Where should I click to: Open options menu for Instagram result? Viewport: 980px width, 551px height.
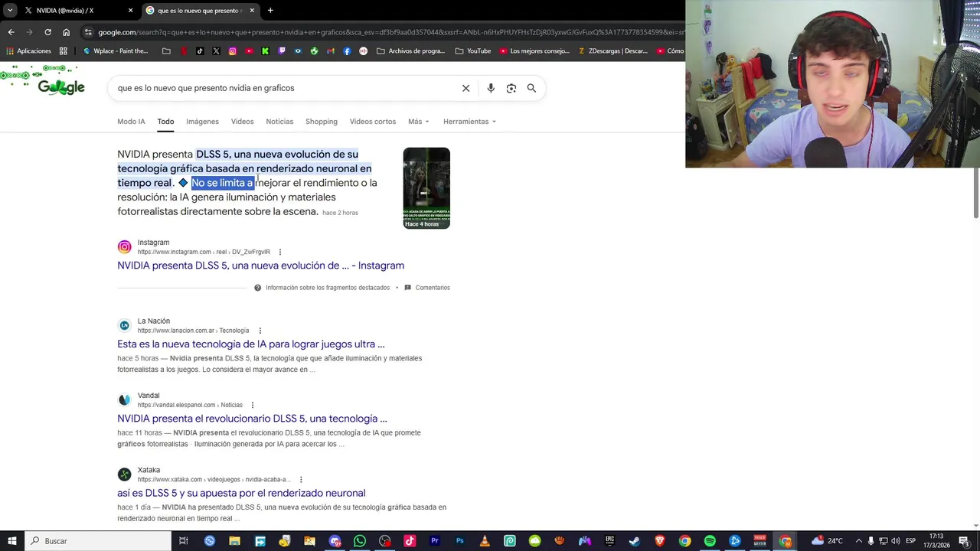pos(279,252)
